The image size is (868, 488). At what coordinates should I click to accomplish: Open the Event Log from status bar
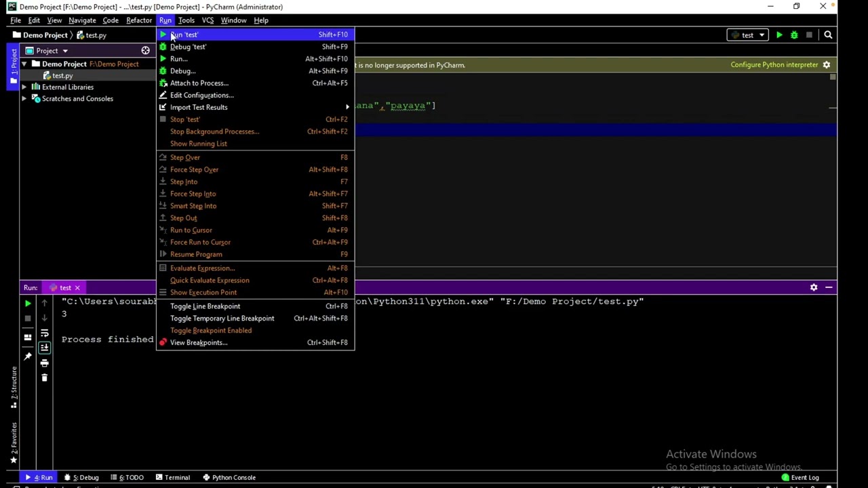(x=800, y=477)
